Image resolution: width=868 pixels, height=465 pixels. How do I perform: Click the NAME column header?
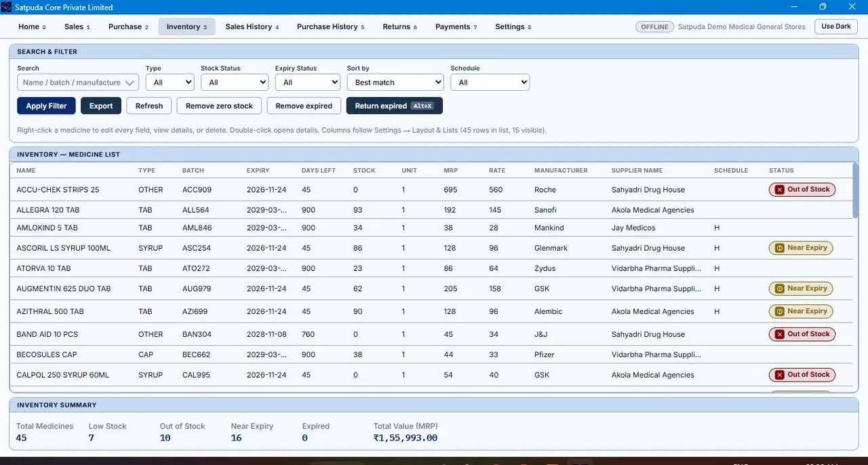pos(26,171)
